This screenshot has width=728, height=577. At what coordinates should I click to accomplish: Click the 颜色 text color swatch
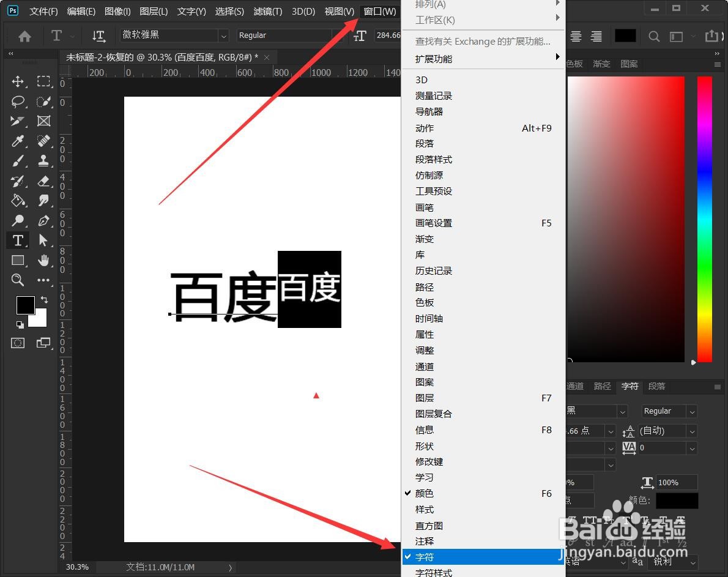677,501
